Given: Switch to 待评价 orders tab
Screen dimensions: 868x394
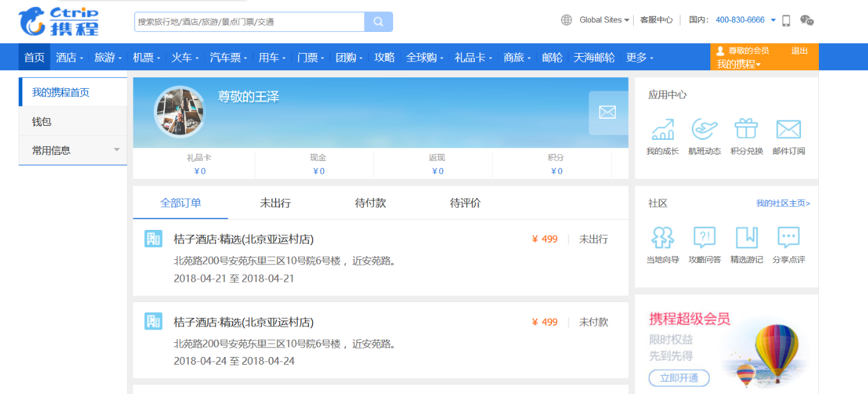Looking at the screenshot, I should (x=465, y=203).
